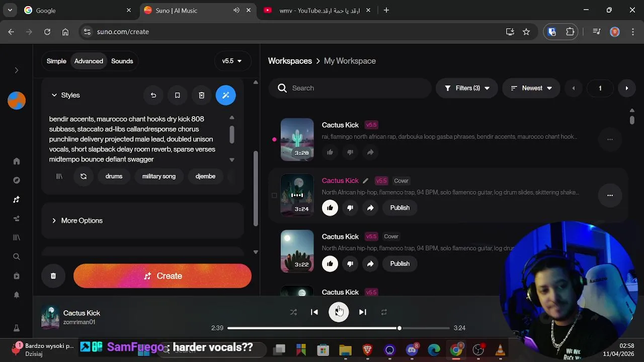The width and height of the screenshot is (644, 362).
Task: Toggle shuffle in the player
Action: pos(293,312)
